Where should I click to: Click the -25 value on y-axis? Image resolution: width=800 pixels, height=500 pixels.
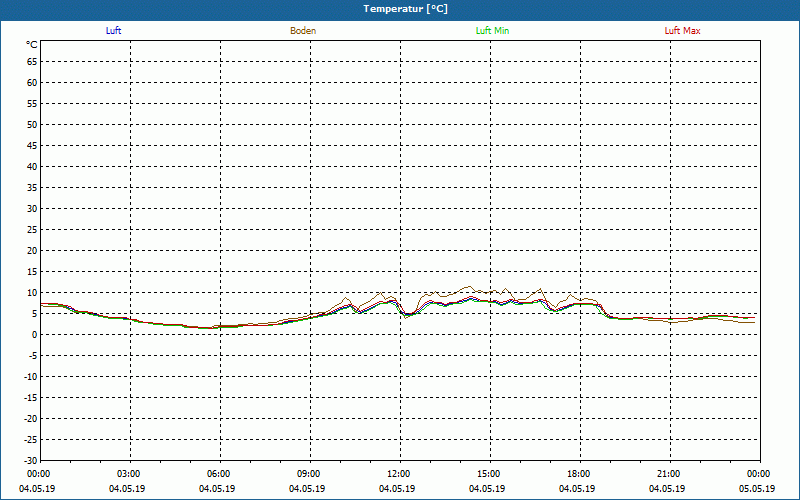point(31,439)
